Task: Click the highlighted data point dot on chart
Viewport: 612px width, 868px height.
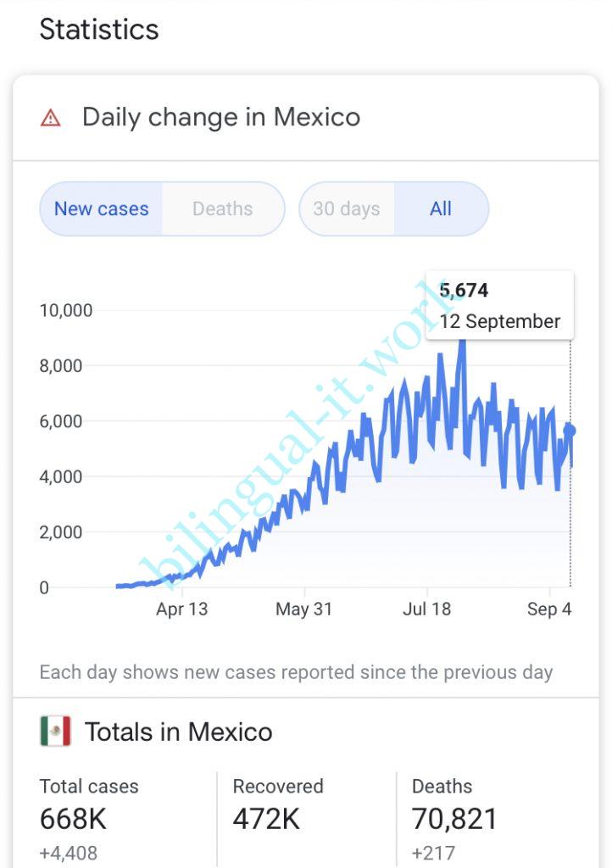Action: pos(570,431)
